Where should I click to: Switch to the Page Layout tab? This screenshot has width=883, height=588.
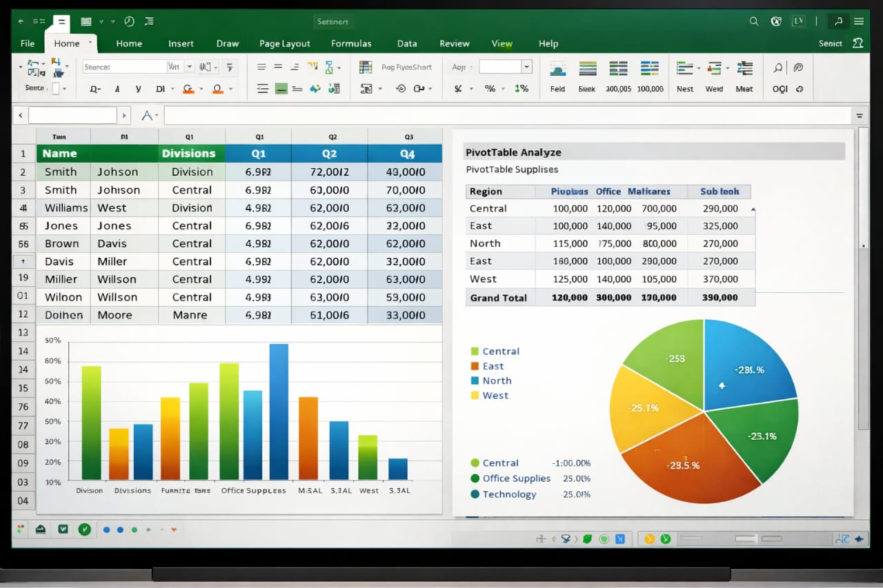(284, 43)
